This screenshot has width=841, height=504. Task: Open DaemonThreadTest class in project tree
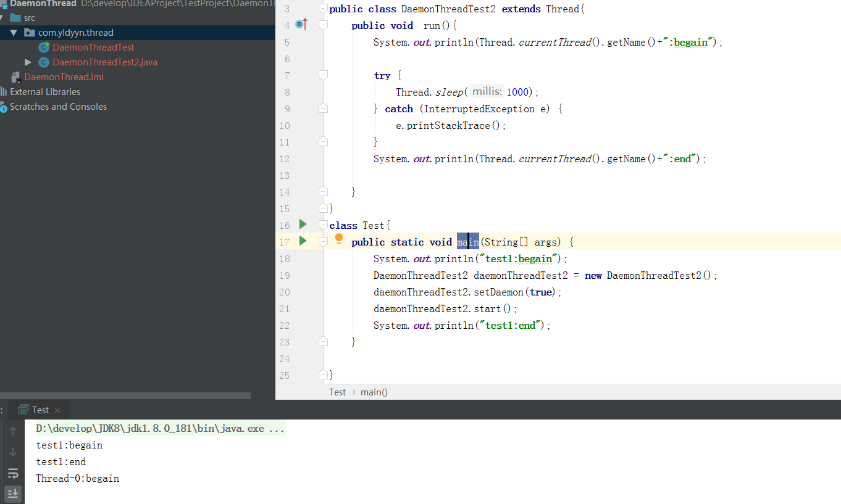pyautogui.click(x=93, y=48)
